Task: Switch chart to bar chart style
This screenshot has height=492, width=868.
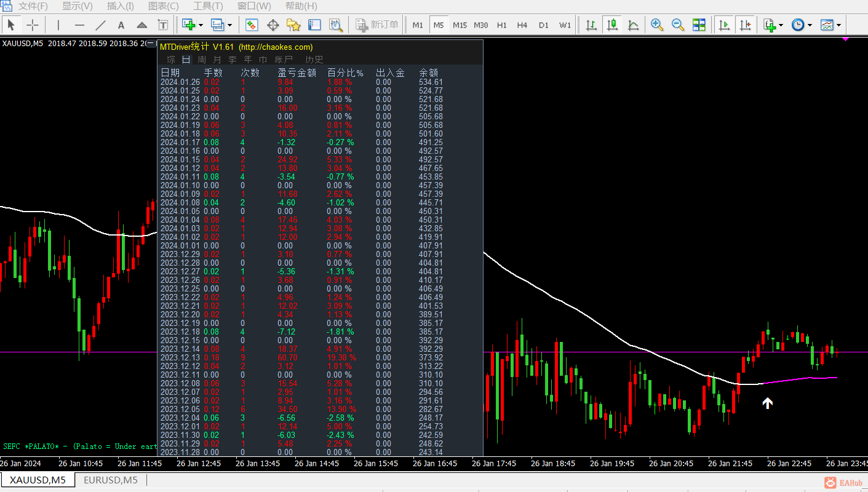Action: pyautogui.click(x=591, y=25)
